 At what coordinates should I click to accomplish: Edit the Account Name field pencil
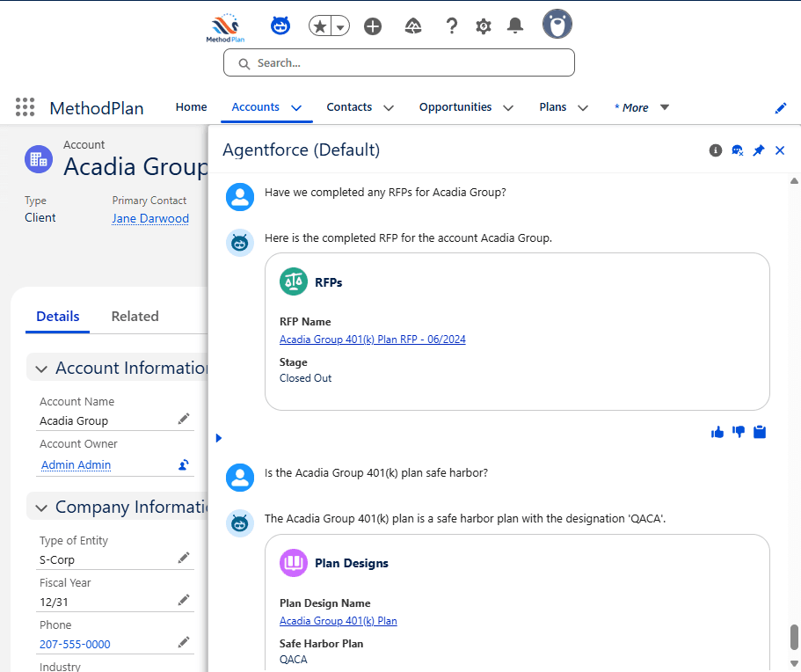184,419
